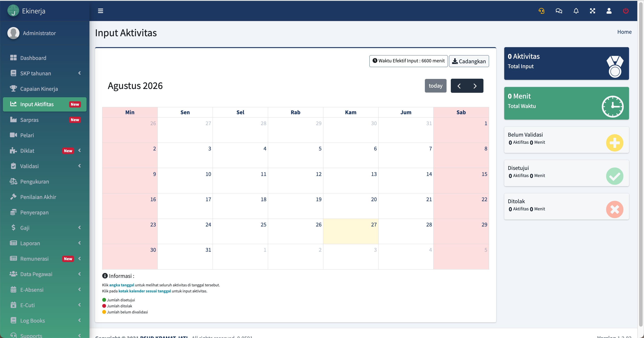Expand the Data Pegawai submenu
Viewport: 644px width, 338px height.
pyautogui.click(x=80, y=274)
